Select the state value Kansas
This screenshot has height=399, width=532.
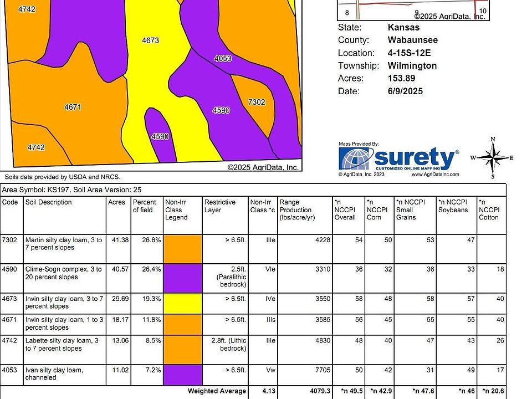pyautogui.click(x=404, y=28)
